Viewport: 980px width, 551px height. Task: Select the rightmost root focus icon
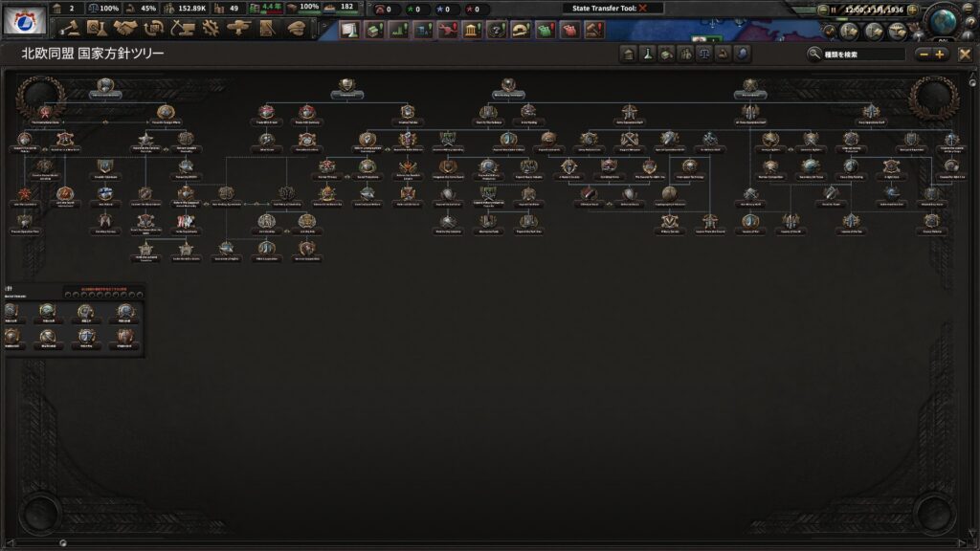pyautogui.click(x=750, y=85)
